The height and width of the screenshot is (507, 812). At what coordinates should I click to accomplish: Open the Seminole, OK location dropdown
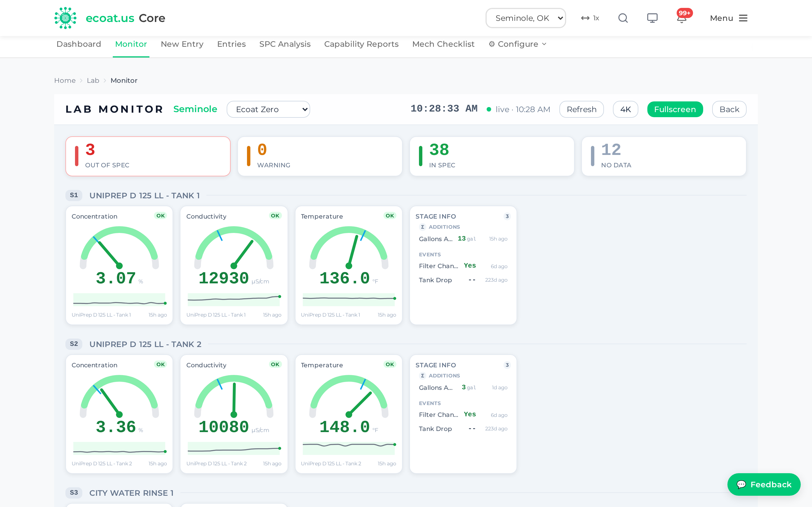pyautogui.click(x=526, y=18)
